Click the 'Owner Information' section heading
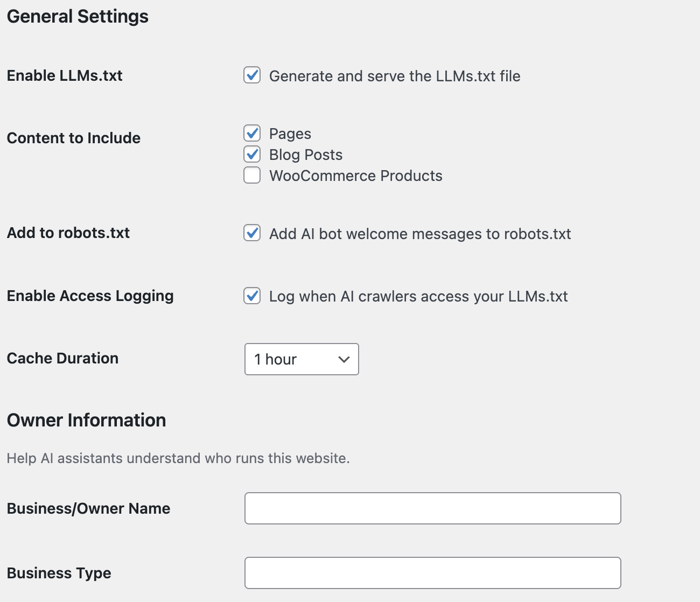 click(x=87, y=421)
